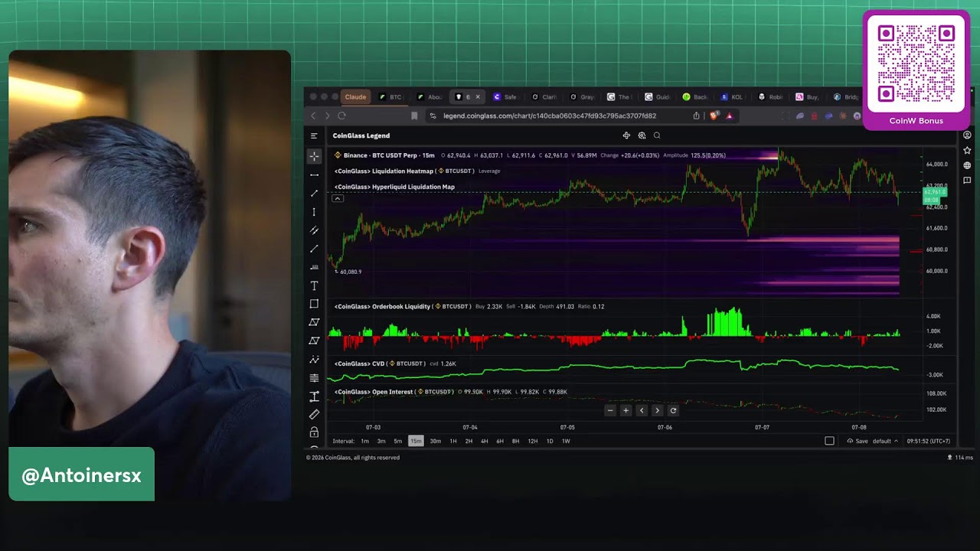Switch to the KOL browser tab
Viewport: 980px width, 551px height.
click(x=732, y=97)
